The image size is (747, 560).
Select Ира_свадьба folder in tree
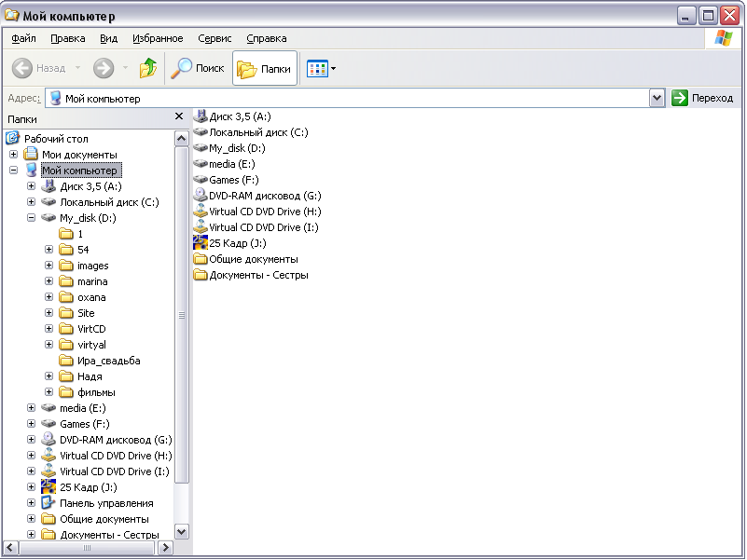[x=109, y=361]
